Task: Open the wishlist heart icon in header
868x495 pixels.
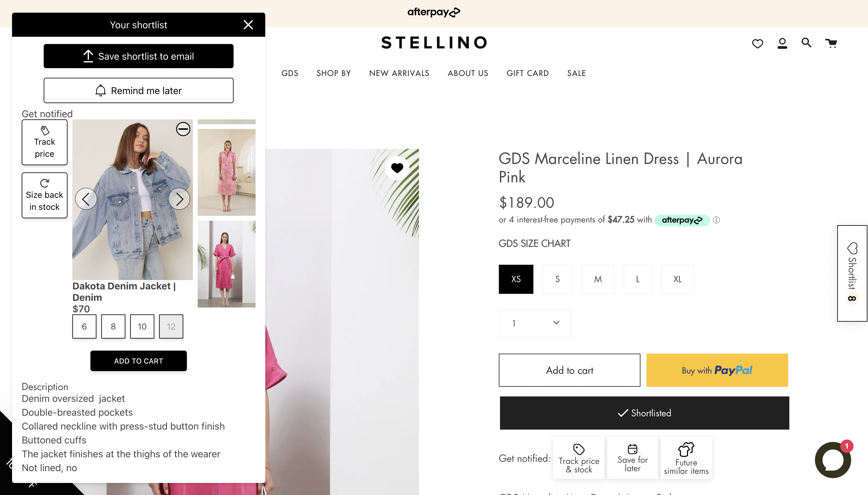Action: 757,43
